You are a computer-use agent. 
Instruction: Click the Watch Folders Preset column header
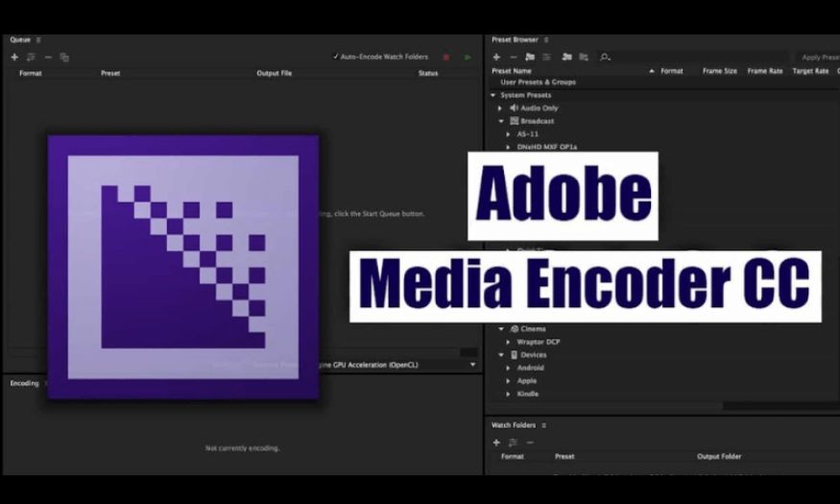tap(564, 457)
